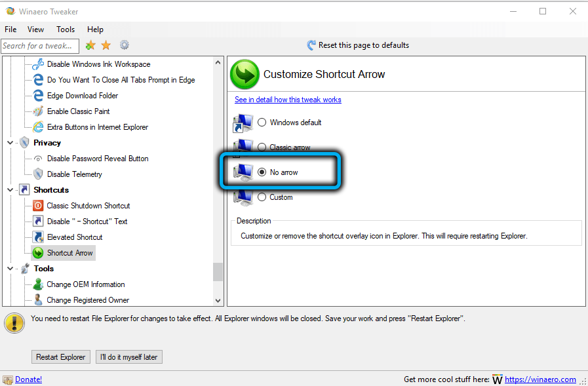Viewport: 588px width, 386px height.
Task: Select the Custom radio button
Action: coord(262,197)
